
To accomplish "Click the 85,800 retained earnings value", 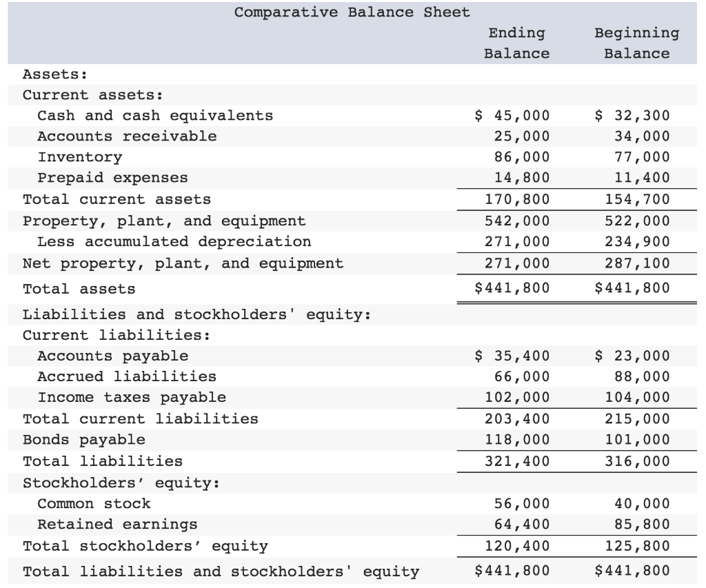I will tap(642, 525).
